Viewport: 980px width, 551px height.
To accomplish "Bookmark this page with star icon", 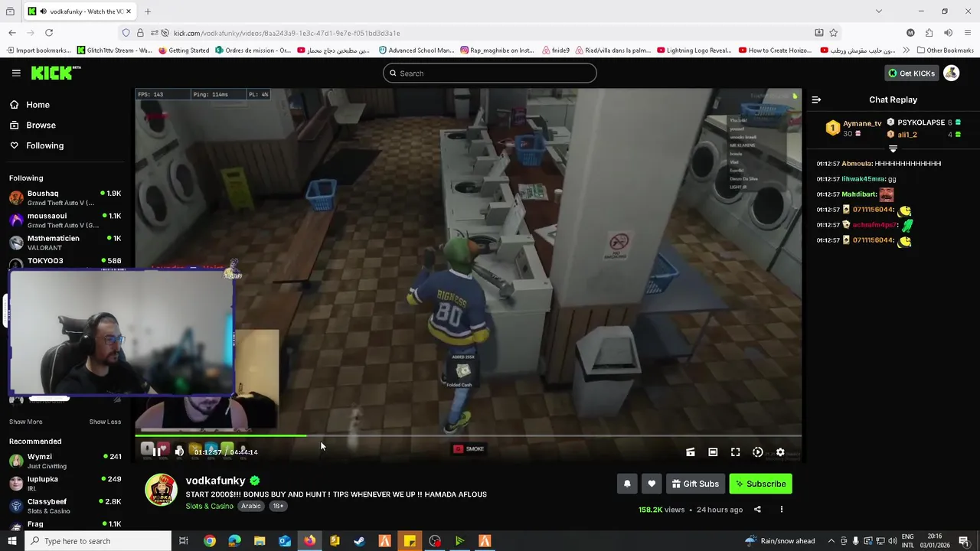I will pyautogui.click(x=834, y=33).
